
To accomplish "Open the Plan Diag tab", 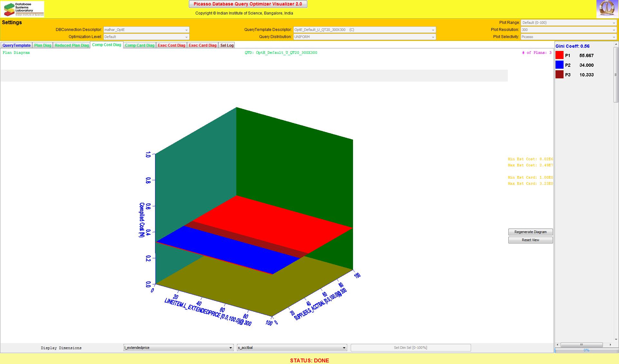I will pyautogui.click(x=43, y=45).
